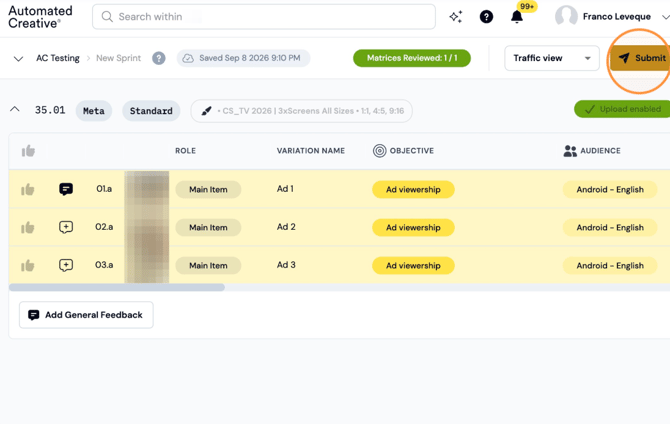
Task: Click Android – English audience for Ad 1
Action: 610,190
